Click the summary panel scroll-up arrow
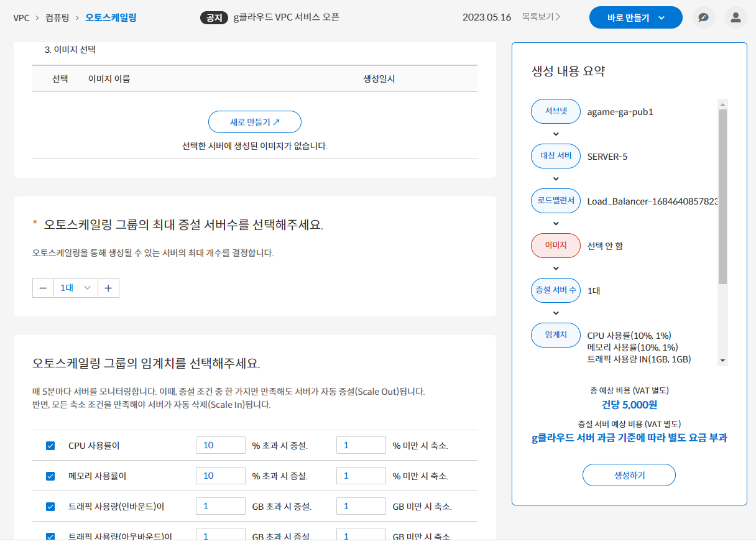756x544 pixels. click(722, 104)
